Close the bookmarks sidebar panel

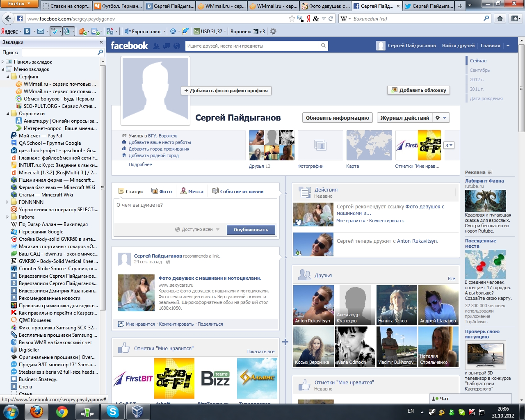pos(101,42)
